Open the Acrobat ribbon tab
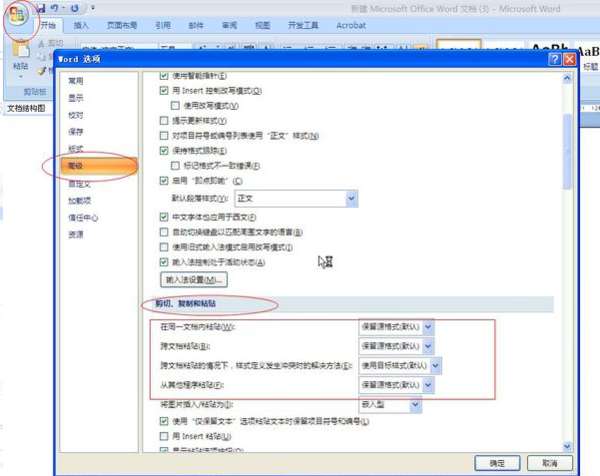Viewport: 600px width, 476px height. pos(351,26)
